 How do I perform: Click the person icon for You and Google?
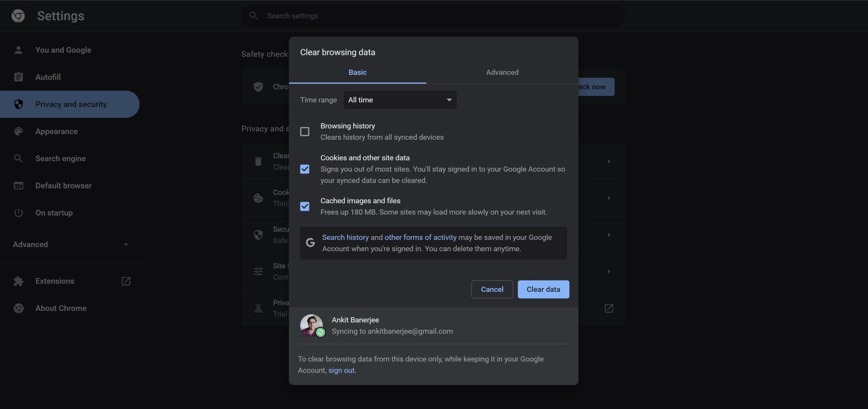[19, 50]
